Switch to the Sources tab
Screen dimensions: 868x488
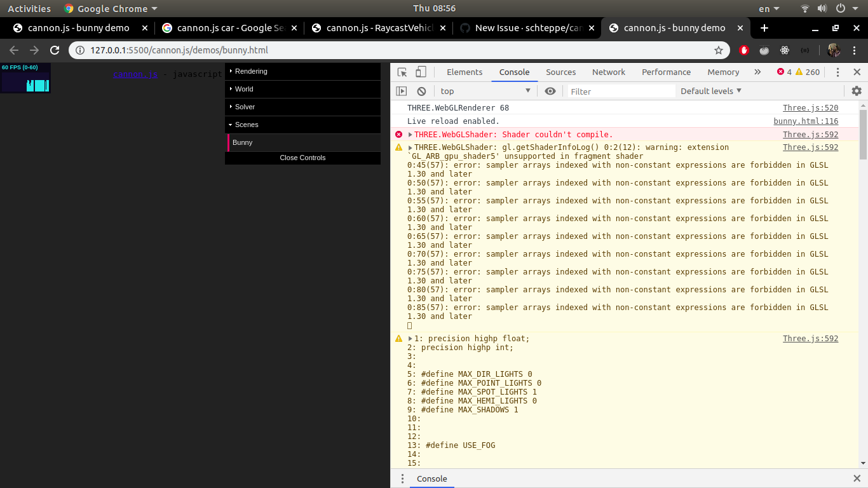click(560, 72)
